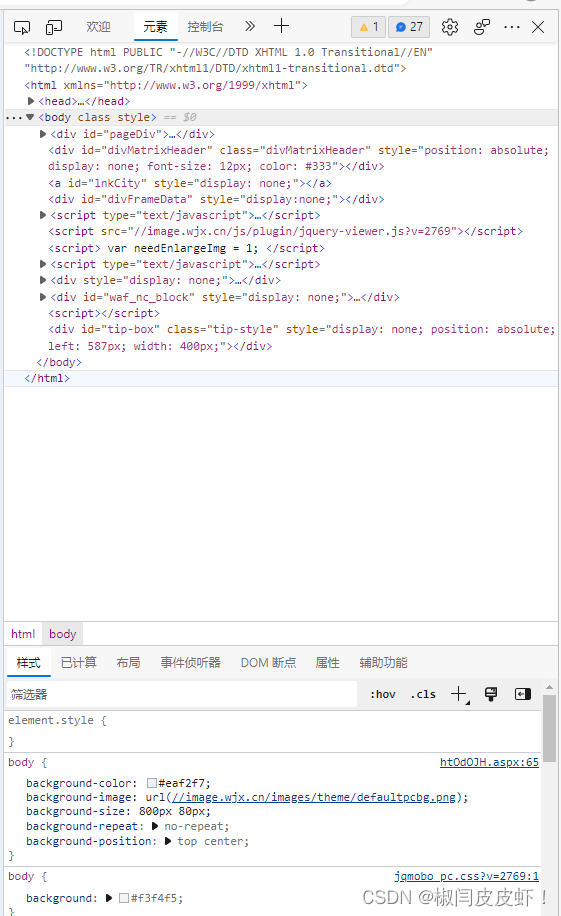Toggle device emulation icon
The width and height of the screenshot is (561, 916).
pos(54,27)
